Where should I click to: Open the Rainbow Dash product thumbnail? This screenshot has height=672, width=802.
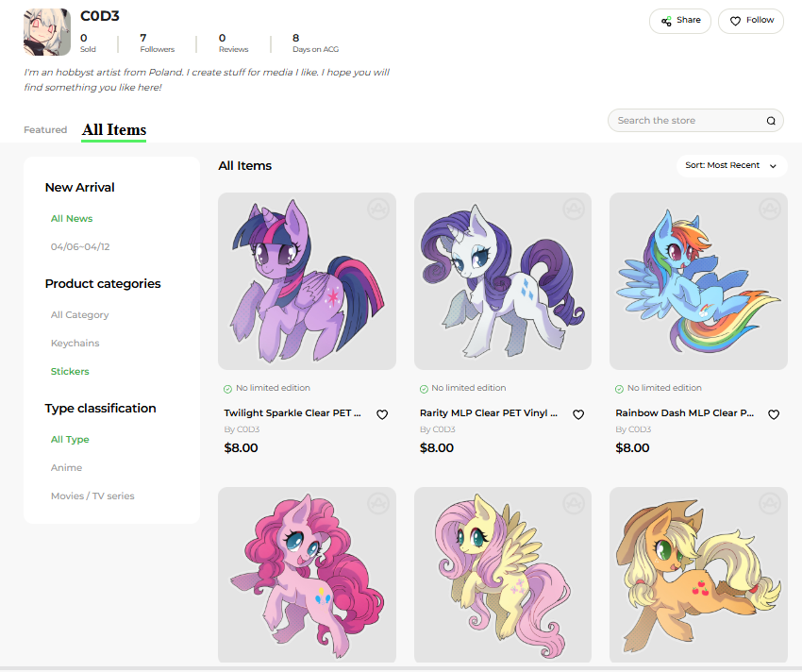698,281
